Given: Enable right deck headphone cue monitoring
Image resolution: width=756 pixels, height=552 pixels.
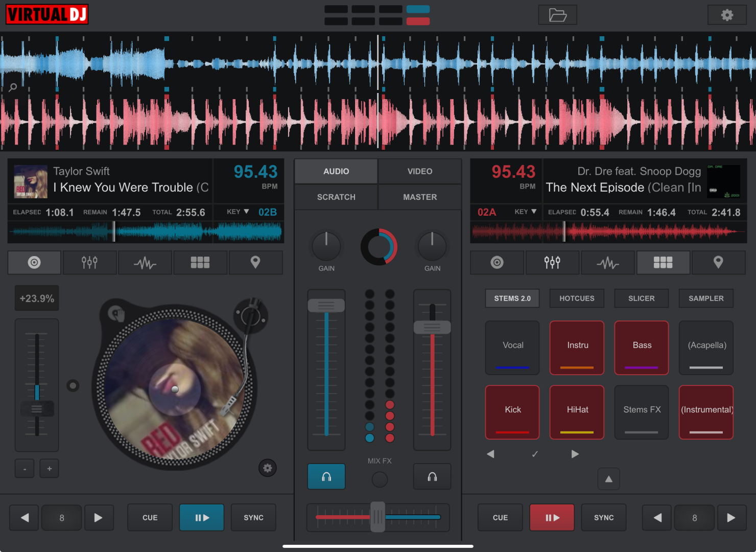Looking at the screenshot, I should point(432,477).
